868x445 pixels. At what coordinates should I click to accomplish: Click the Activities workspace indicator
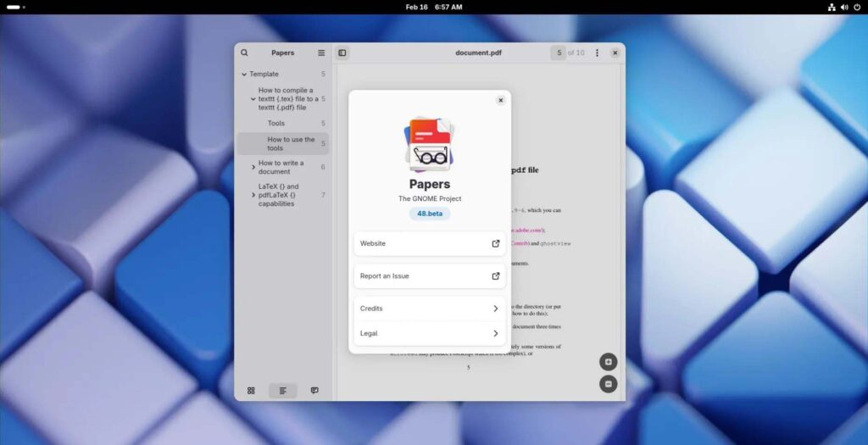pyautogui.click(x=15, y=7)
